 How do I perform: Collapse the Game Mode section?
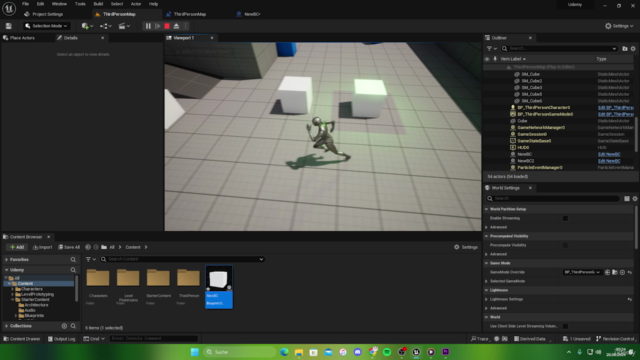487,263
